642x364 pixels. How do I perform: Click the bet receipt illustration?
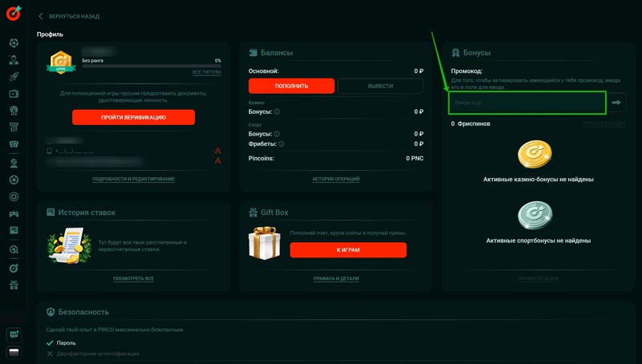pos(69,246)
